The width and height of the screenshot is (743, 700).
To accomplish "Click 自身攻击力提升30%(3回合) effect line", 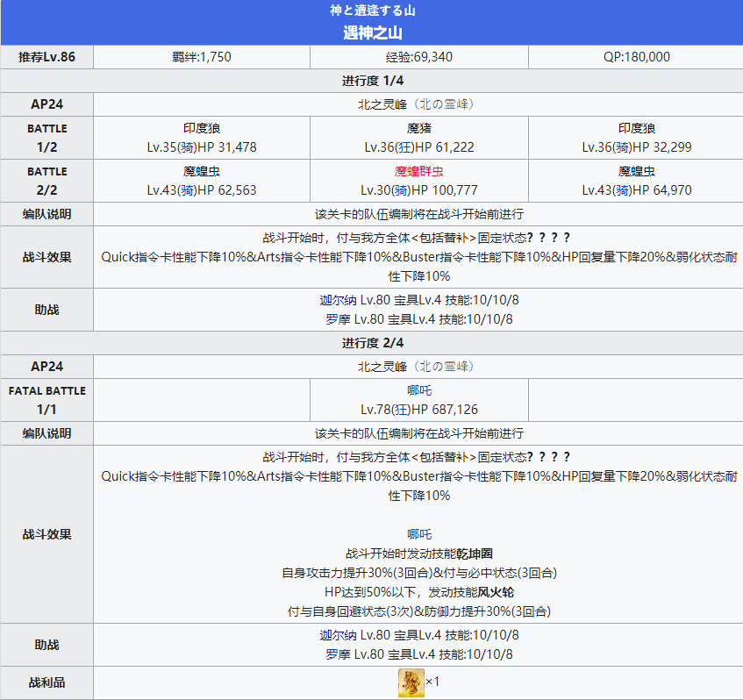I will coord(356,573).
